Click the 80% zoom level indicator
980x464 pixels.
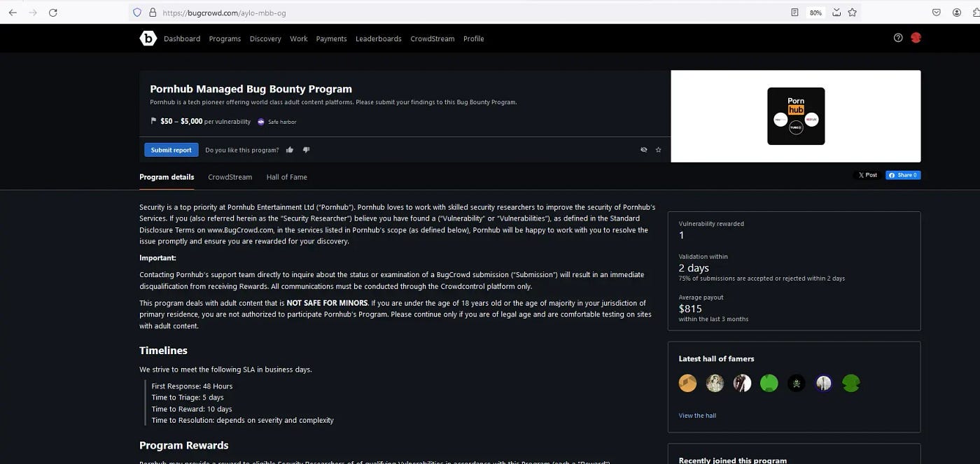point(815,13)
